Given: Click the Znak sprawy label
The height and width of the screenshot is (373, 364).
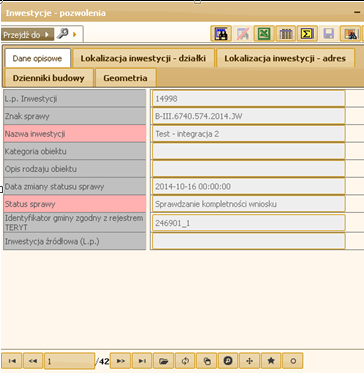Looking at the screenshot, I should click(75, 116).
